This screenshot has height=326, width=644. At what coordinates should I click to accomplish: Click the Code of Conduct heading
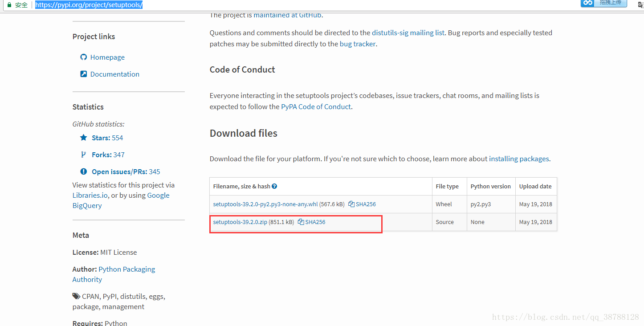(242, 69)
